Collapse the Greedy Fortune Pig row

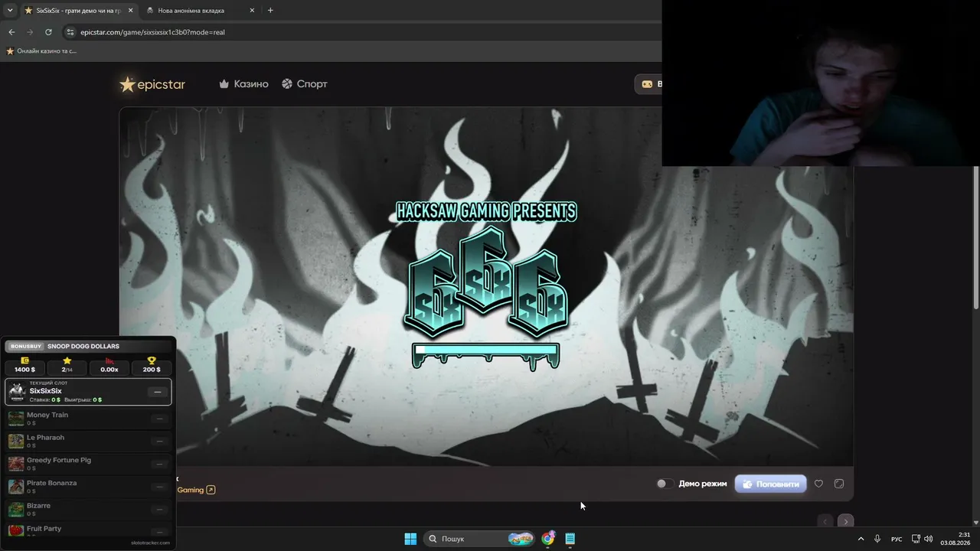pyautogui.click(x=159, y=464)
